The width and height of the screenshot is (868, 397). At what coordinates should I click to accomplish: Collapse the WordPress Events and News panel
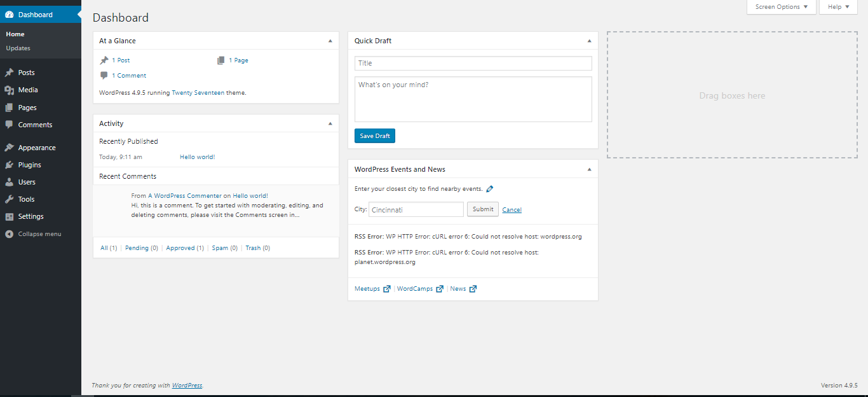[589, 169]
